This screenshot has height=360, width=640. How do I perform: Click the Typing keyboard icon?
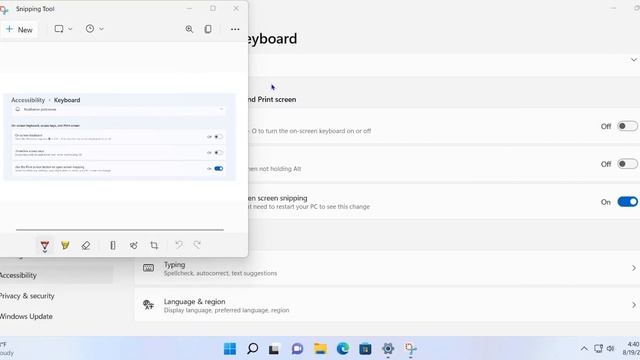(x=149, y=268)
